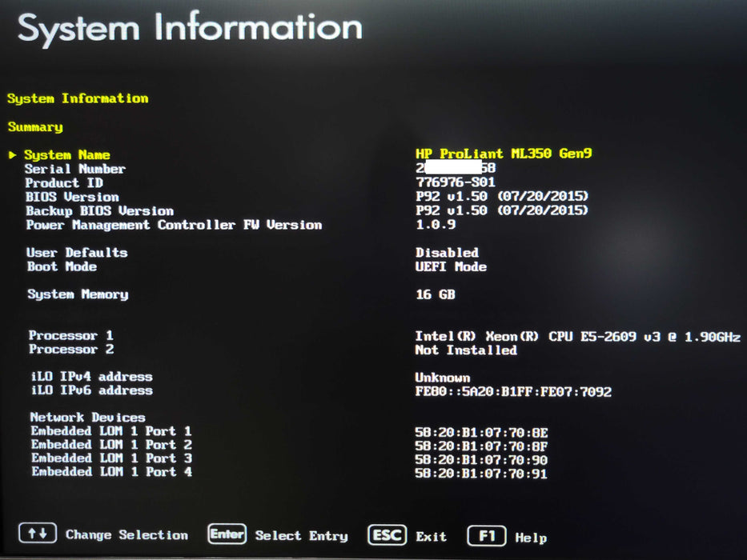The image size is (747, 560).
Task: Click the Processor 1 entry
Action: pos(71,335)
